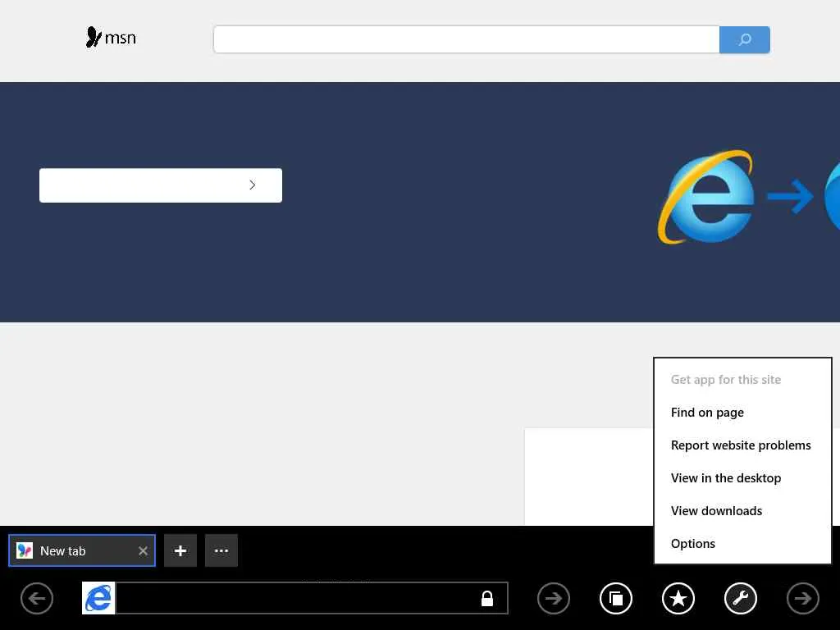Viewport: 840px width, 630px height.
Task: Open a new tab with plus button
Action: [x=180, y=550]
